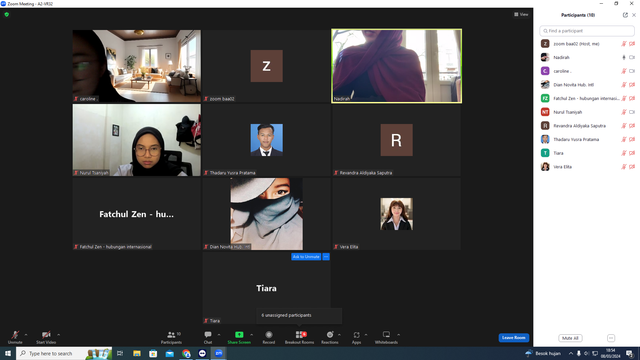The width and height of the screenshot is (640, 360).
Task: Select Nadirah's highlighted video tile
Action: [x=396, y=66]
